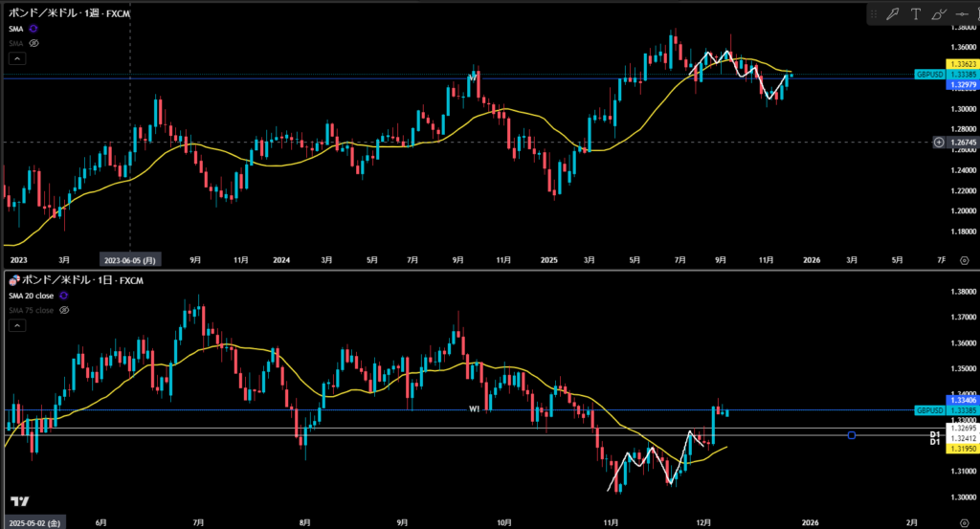Show the hidden SMA 75 close indicator

(63, 310)
